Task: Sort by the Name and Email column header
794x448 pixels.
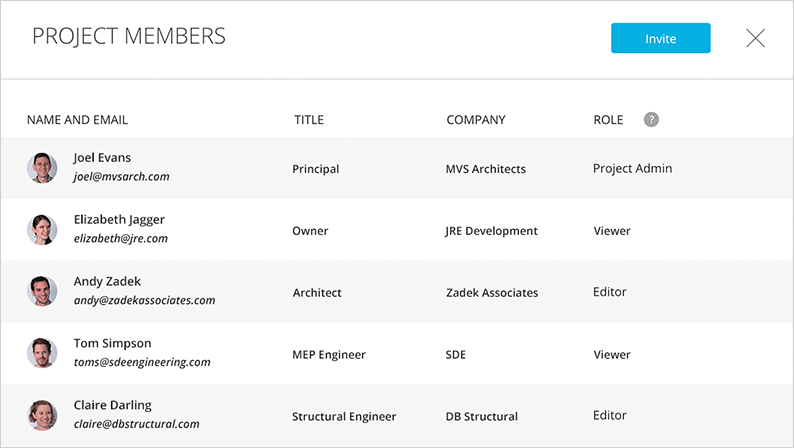Action: click(77, 120)
